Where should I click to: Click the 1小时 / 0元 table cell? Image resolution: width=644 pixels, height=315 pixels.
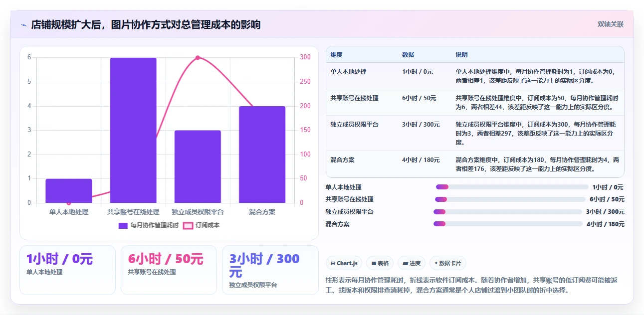(x=418, y=72)
